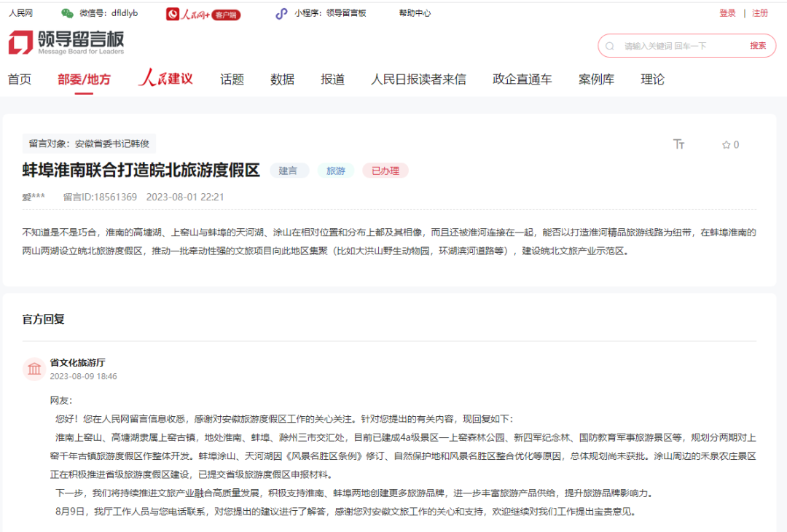Open the 人民网+客户端 badge
This screenshot has width=787, height=532.
(204, 13)
